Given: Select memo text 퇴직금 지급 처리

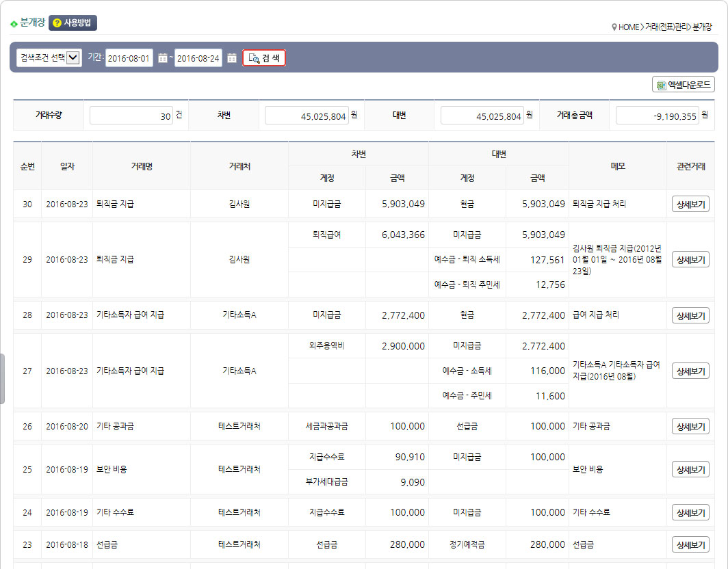Looking at the screenshot, I should coord(599,204).
